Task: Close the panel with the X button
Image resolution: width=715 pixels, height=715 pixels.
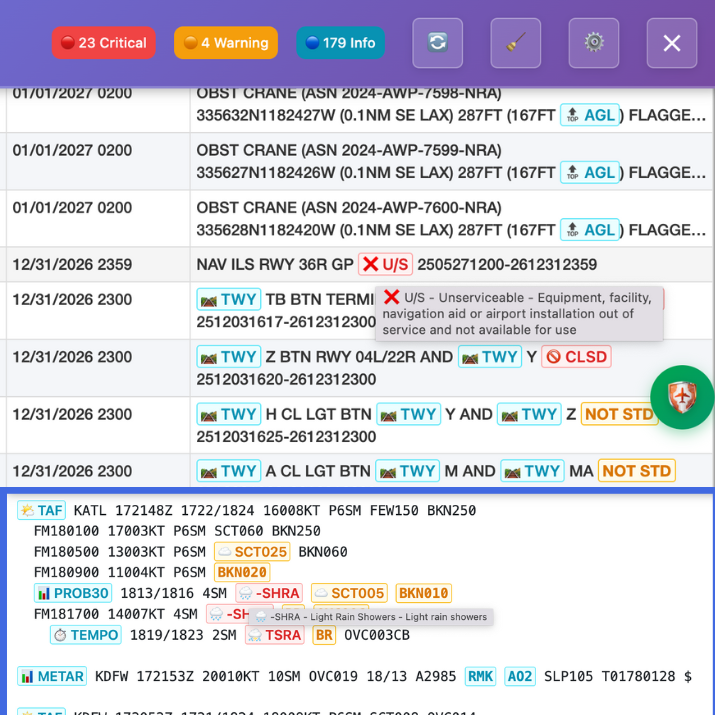Action: pyautogui.click(x=671, y=43)
